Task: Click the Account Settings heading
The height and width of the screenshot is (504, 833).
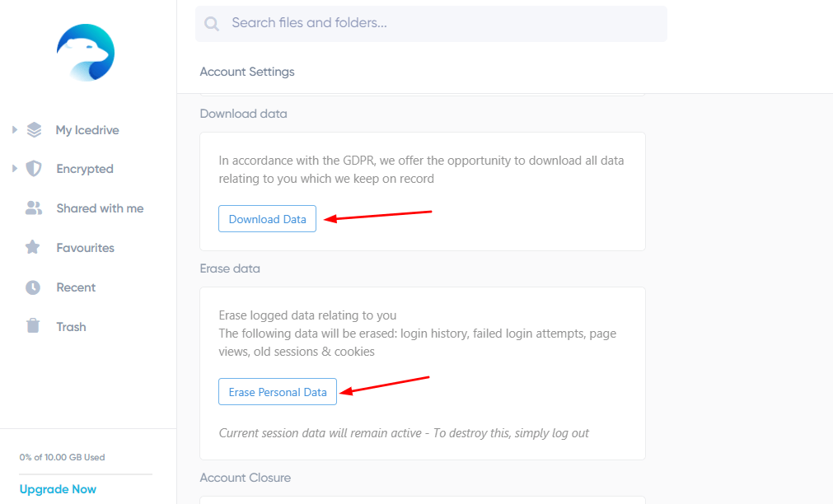Action: tap(246, 72)
